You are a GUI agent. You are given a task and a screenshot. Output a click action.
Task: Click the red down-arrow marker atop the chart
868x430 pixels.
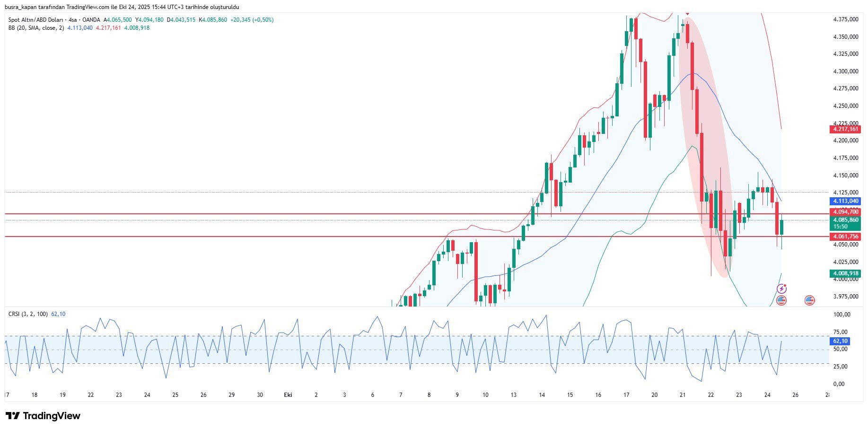click(x=687, y=13)
